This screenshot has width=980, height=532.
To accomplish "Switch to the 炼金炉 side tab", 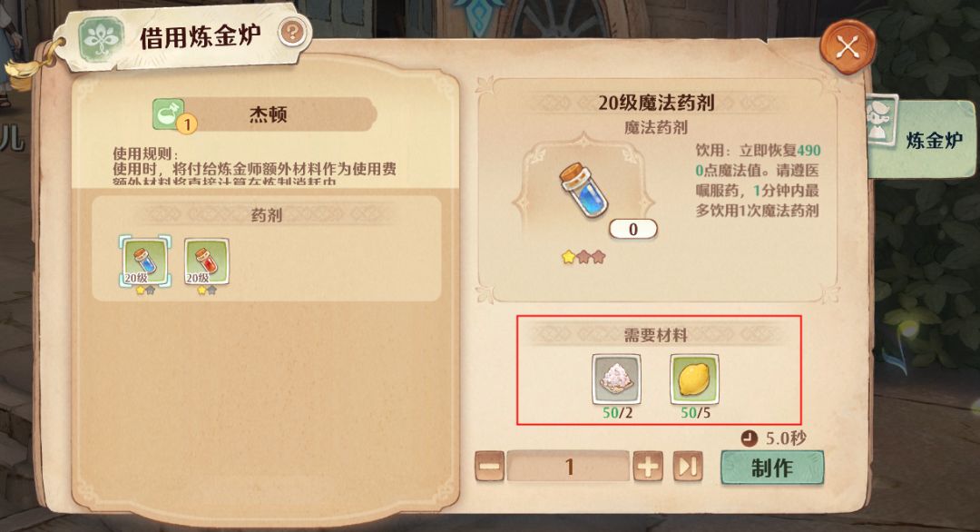I will coord(922,138).
